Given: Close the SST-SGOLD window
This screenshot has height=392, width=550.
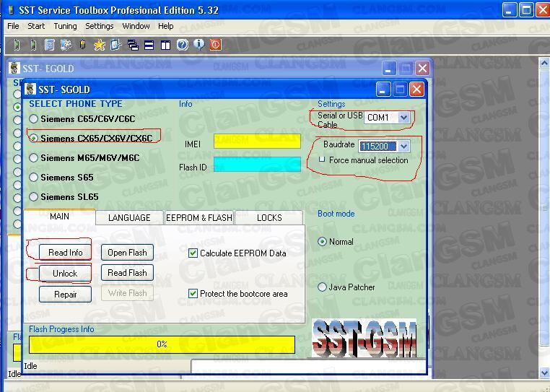Looking at the screenshot, I should tap(416, 89).
